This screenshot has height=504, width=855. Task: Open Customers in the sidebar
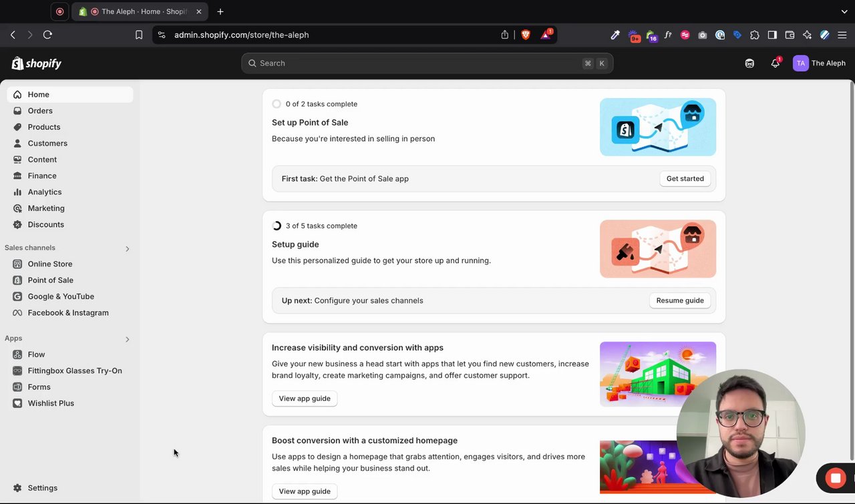[70, 144]
